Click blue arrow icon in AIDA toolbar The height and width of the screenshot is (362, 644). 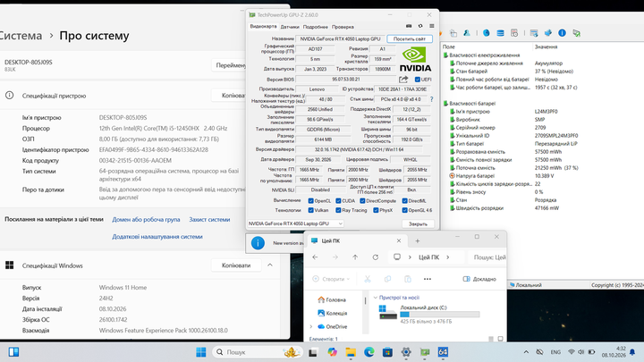pos(548,33)
